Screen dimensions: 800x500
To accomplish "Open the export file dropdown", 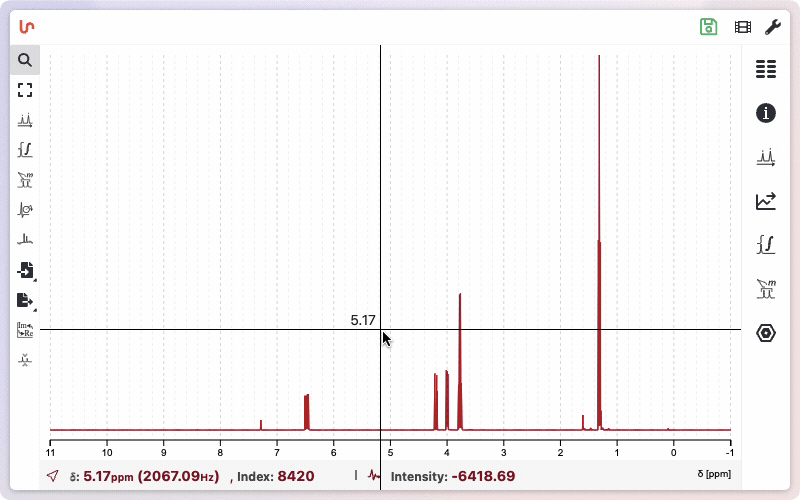I will [25, 300].
